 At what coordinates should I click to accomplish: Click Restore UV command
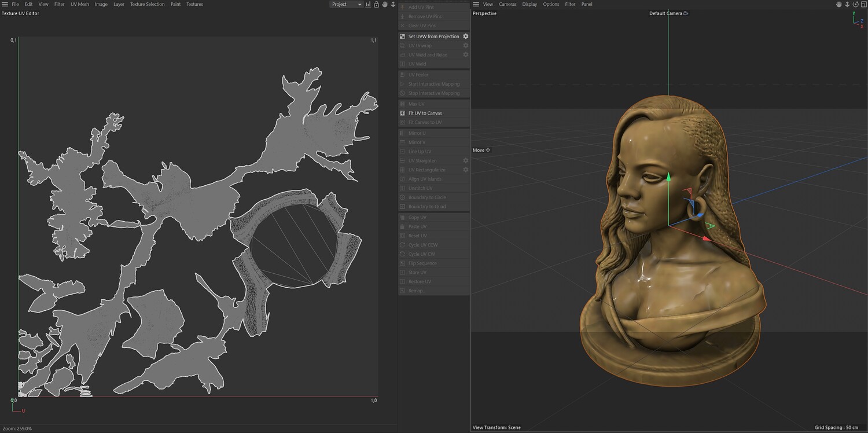434,282
